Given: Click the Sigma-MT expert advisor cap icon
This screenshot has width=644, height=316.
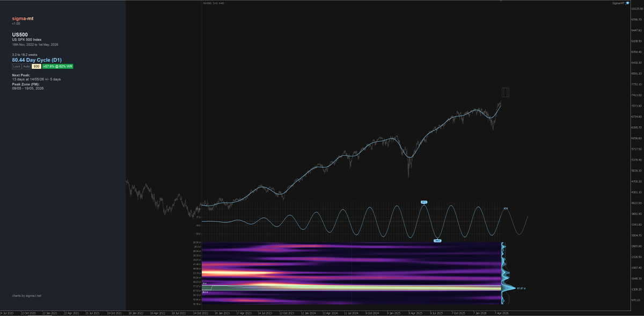Looking at the screenshot, I should 628,3.
